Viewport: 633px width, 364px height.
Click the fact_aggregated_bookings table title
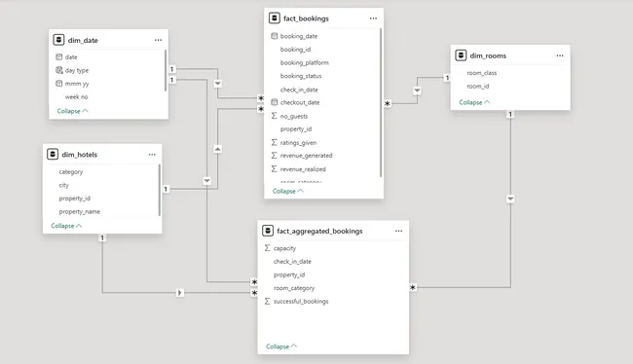319,231
